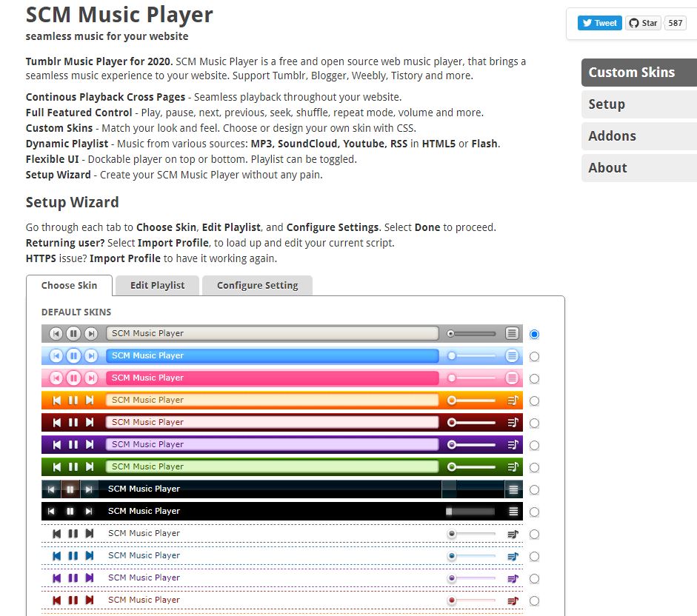Select the orange skin radio button
697x616 pixels.
click(534, 401)
